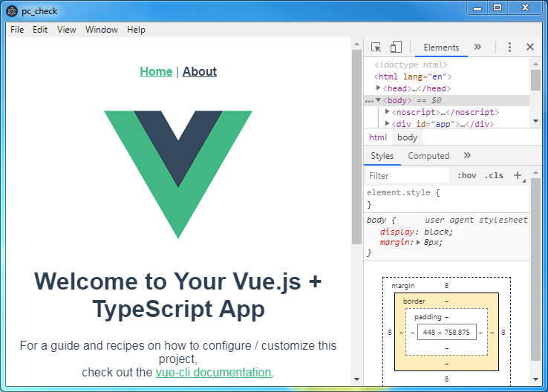
Task: Toggle the .cls class editor
Action: (493, 176)
